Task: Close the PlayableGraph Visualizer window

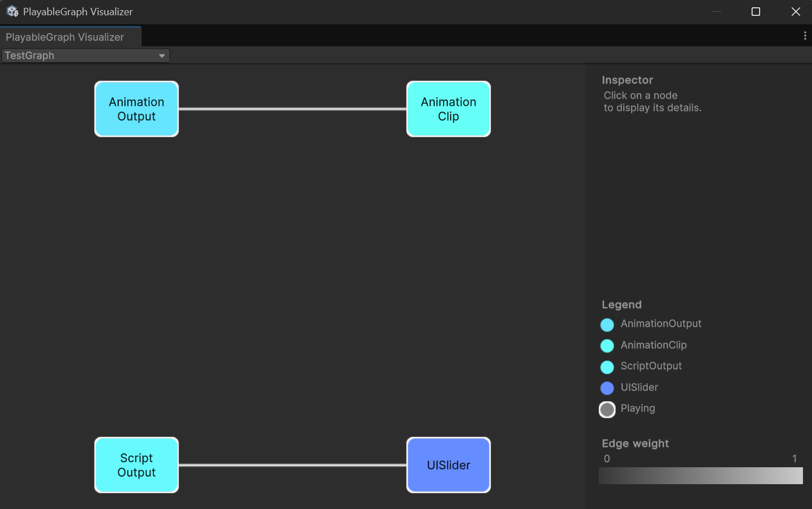Action: pos(796,12)
